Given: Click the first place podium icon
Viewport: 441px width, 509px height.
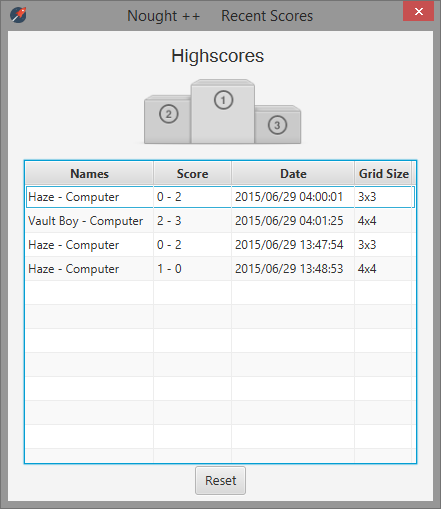Looking at the screenshot, I should 223,100.
